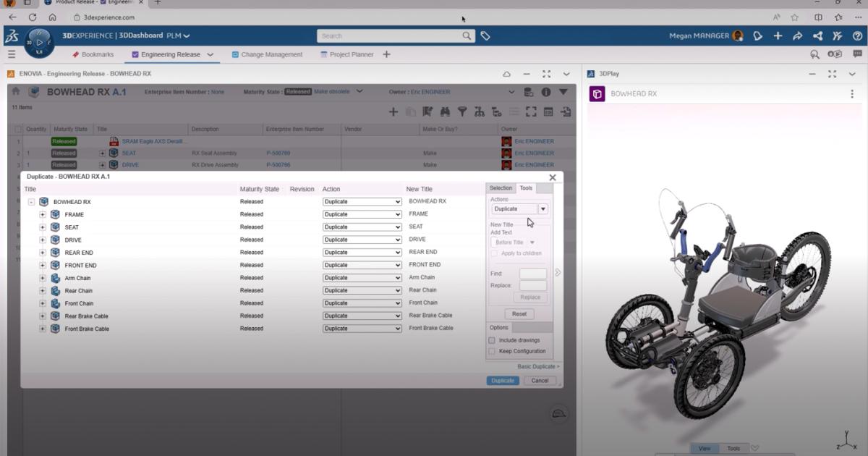868x456 pixels.
Task: Expand the SEAT node in the Duplicate tree
Action: [42, 227]
